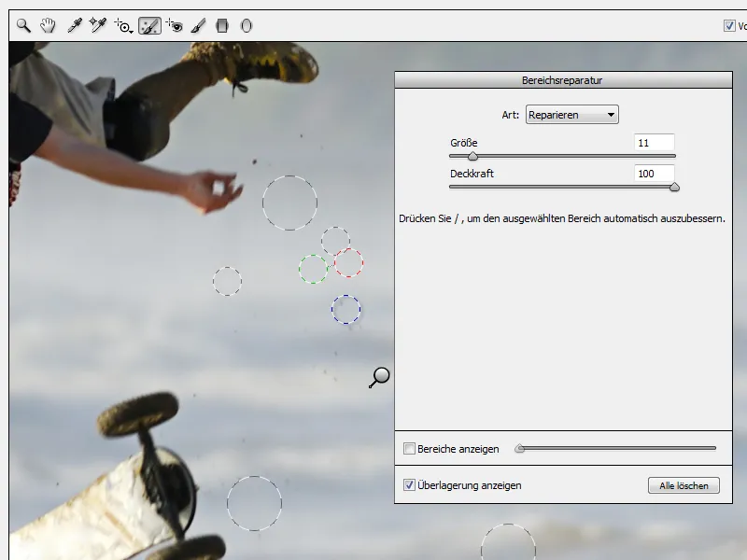This screenshot has width=747, height=560.
Task: Click the Größe slider handle
Action: pos(472,156)
